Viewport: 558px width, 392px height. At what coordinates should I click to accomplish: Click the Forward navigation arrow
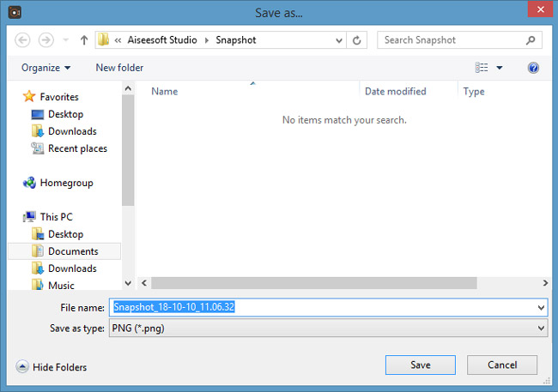click(x=45, y=39)
